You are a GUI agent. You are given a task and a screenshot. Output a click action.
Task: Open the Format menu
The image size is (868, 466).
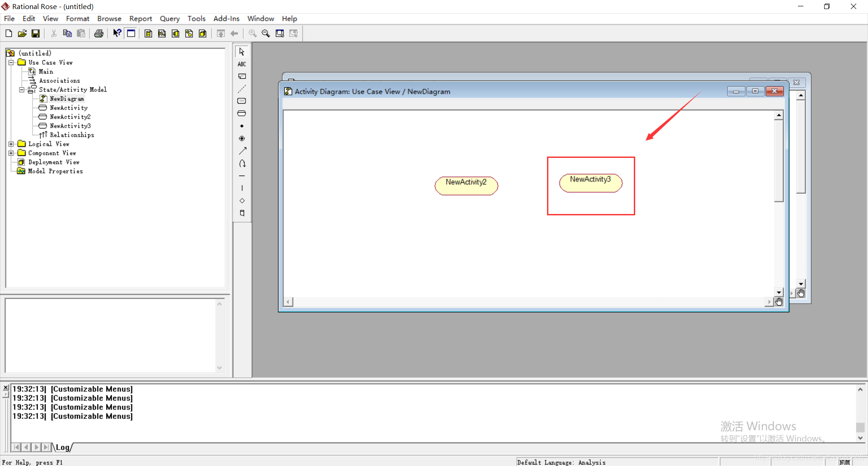click(x=78, y=19)
